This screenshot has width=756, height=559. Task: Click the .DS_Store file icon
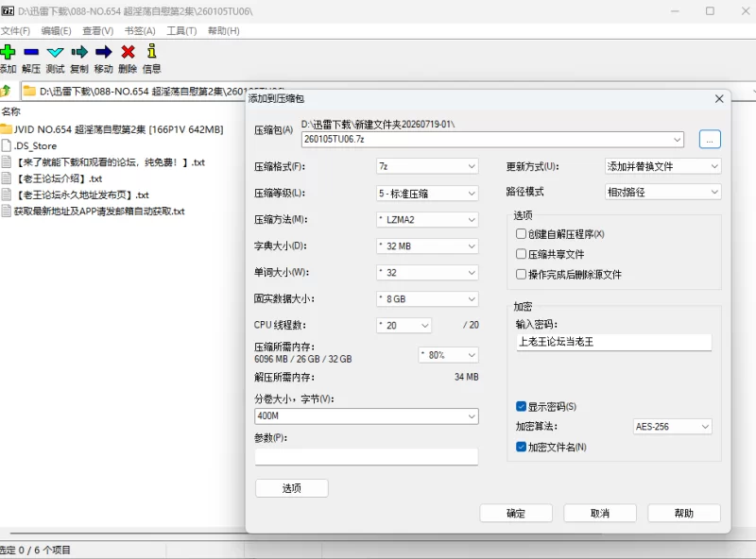pos(7,145)
